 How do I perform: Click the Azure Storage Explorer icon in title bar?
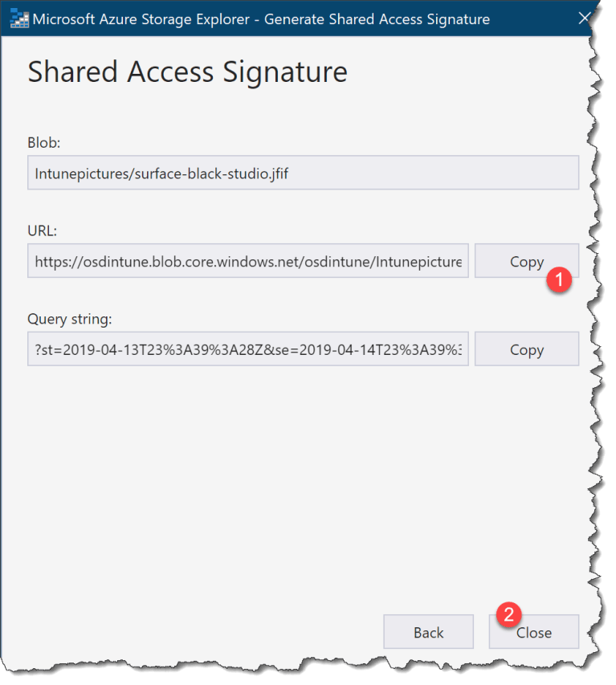click(18, 18)
